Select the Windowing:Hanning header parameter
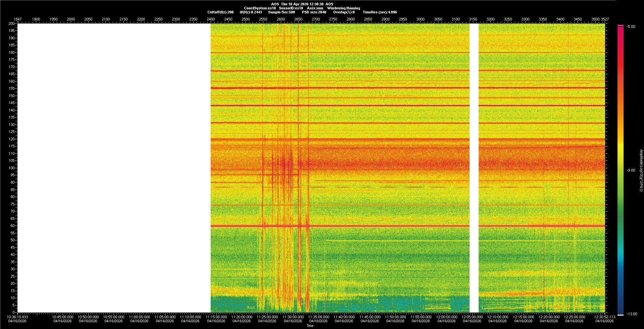This screenshot has width=644, height=329. (x=343, y=8)
